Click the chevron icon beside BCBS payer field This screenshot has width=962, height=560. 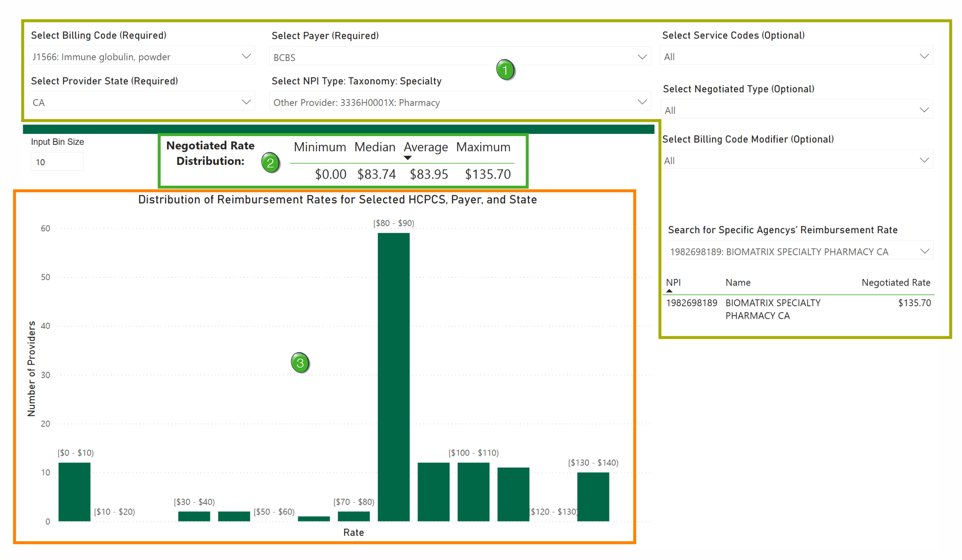click(x=642, y=57)
